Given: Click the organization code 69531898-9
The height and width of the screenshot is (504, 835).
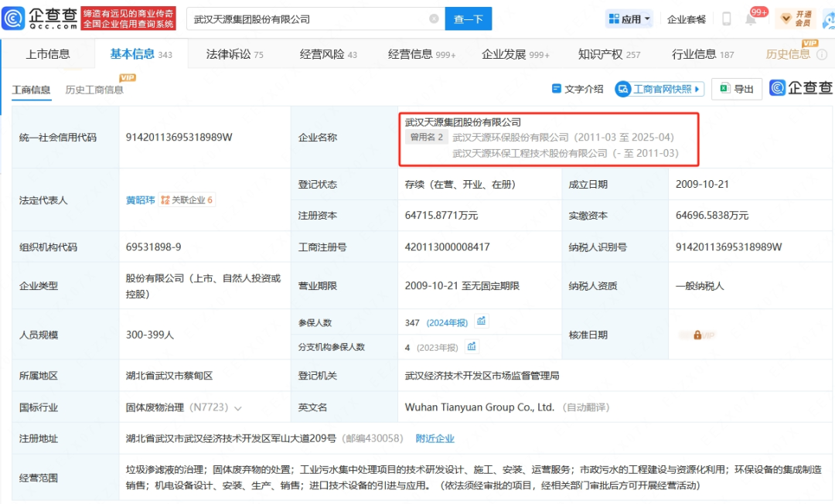Looking at the screenshot, I should click(153, 247).
